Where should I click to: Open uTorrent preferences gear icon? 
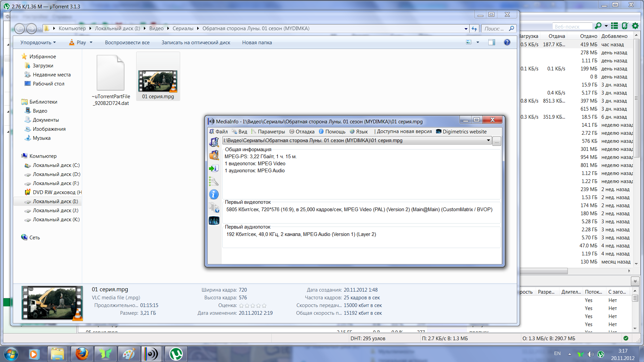(x=635, y=26)
